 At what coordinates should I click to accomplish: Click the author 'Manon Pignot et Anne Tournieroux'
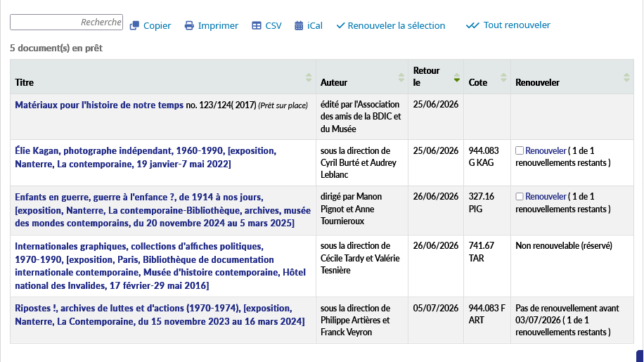coord(351,209)
